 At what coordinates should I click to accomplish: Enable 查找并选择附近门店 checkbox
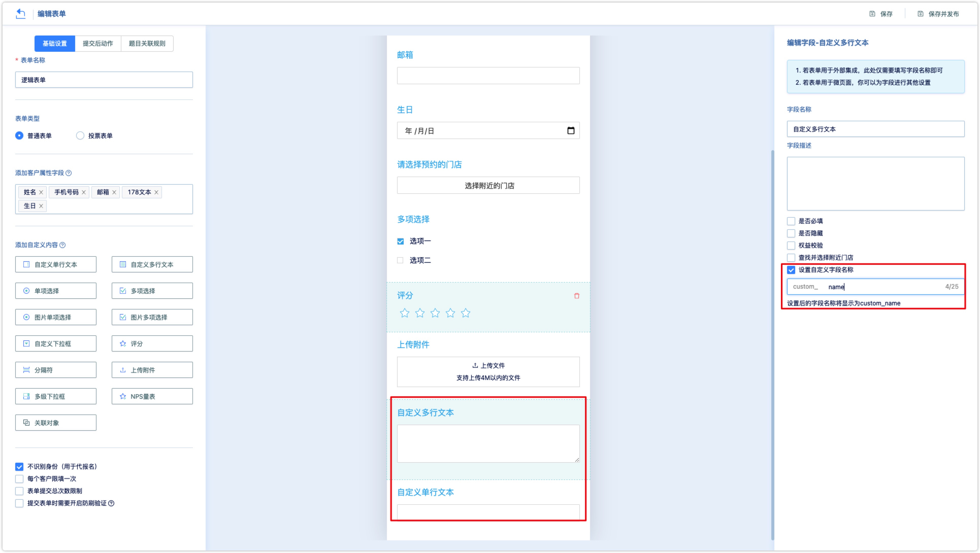click(791, 258)
